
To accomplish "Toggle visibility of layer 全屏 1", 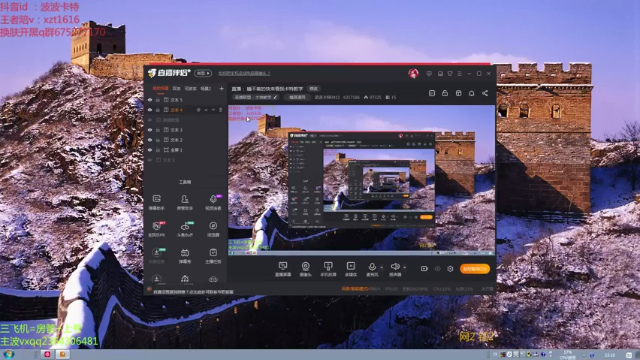I will tap(150, 150).
